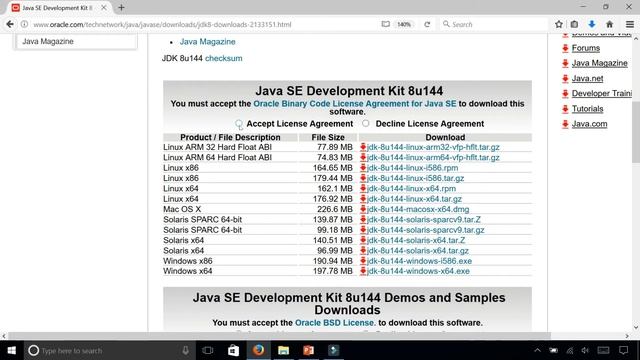
Task: Download jdk-8u144-solaris-sparcv9.tar.gz
Action: click(x=426, y=230)
